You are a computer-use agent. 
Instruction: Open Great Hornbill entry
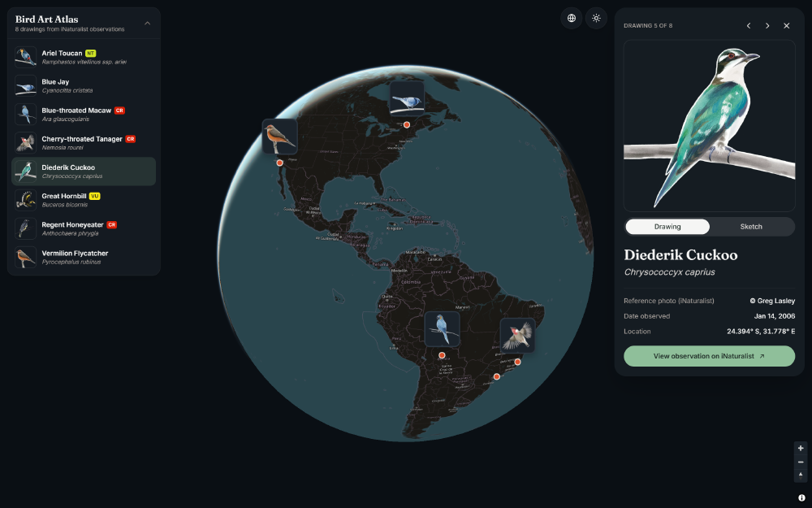84,200
